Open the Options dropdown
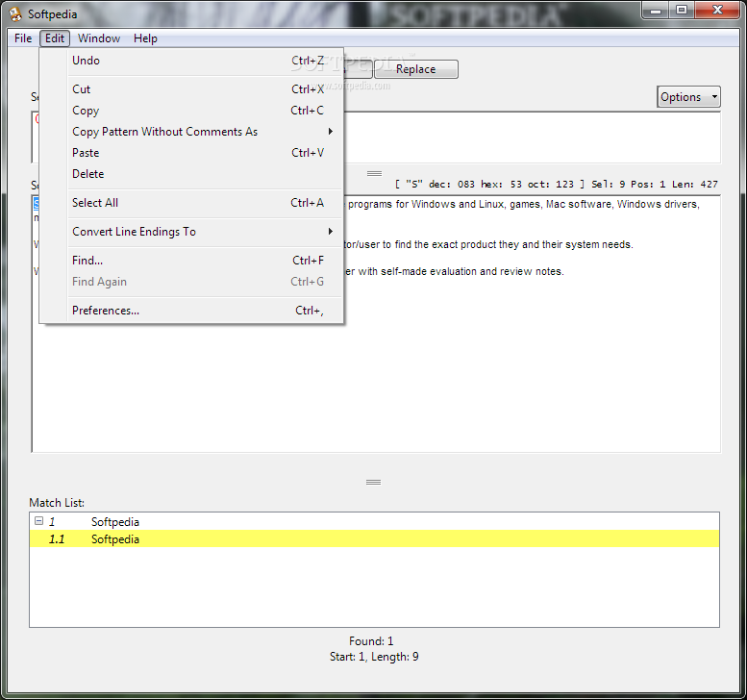This screenshot has height=700, width=747. 688,97
